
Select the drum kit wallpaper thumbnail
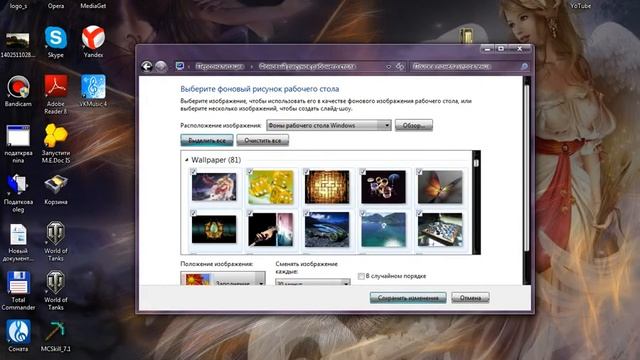[383, 187]
